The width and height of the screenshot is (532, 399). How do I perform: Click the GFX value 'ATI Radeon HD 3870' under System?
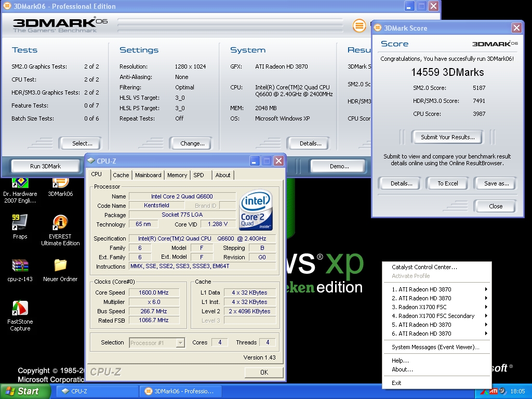click(281, 66)
